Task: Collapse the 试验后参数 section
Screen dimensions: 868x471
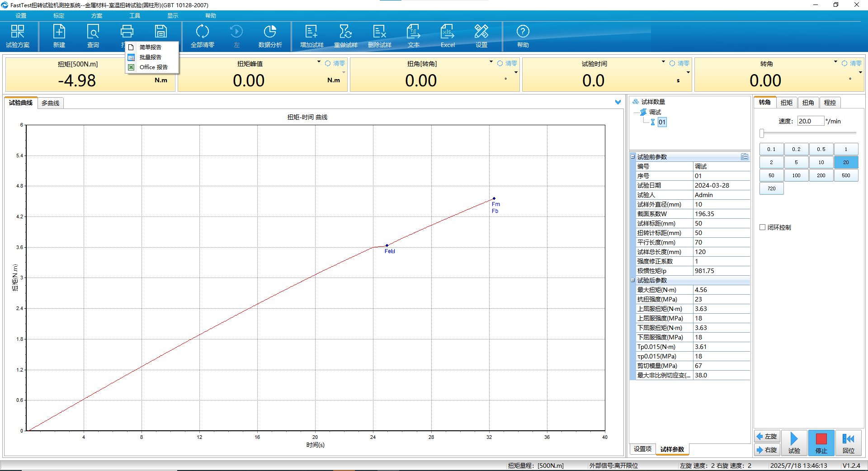Action: [x=633, y=280]
